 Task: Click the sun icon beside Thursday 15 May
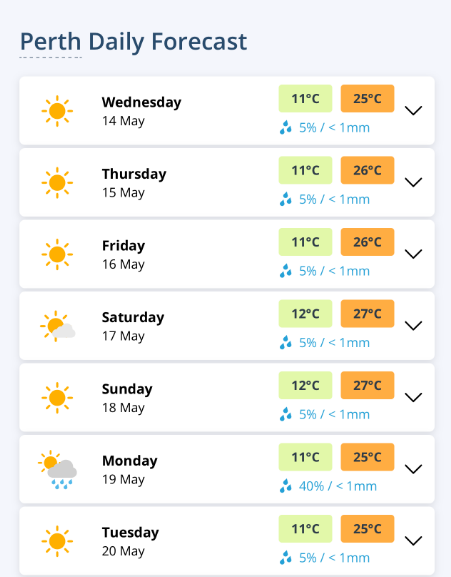(57, 183)
